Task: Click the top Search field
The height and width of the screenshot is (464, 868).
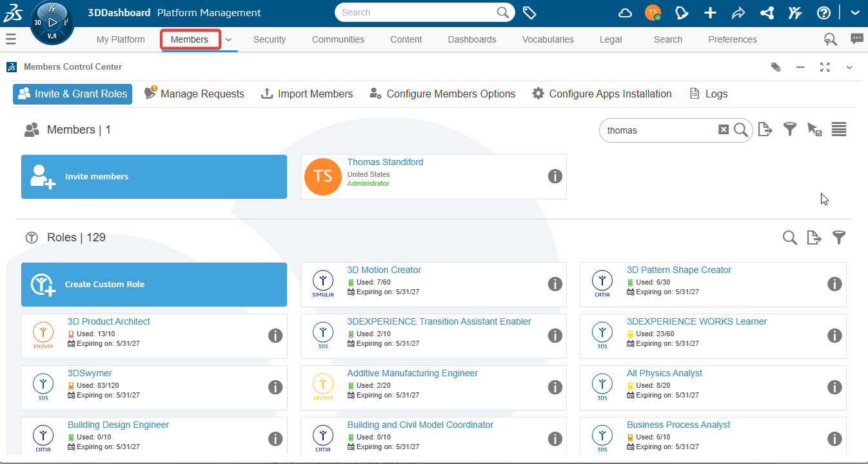Action: point(425,12)
